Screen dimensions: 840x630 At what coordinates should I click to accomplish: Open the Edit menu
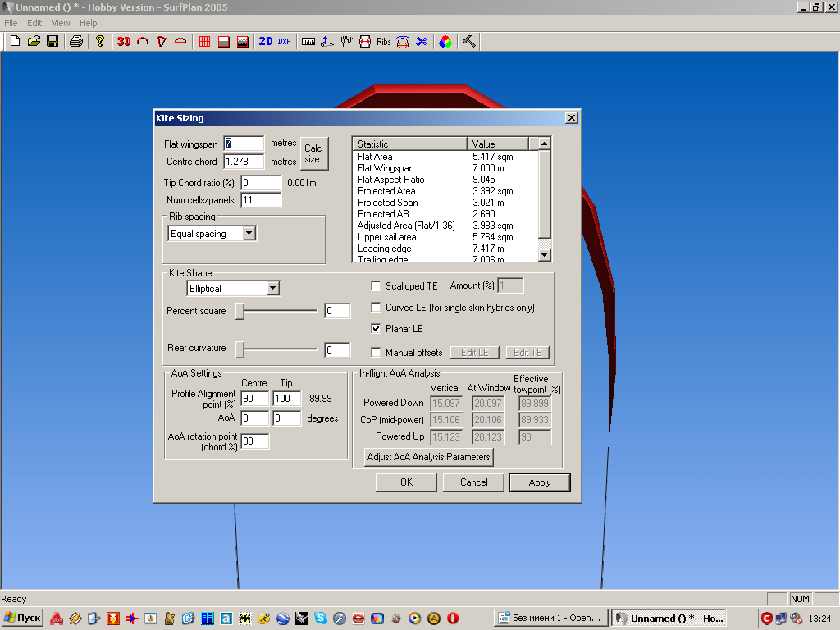tap(34, 23)
